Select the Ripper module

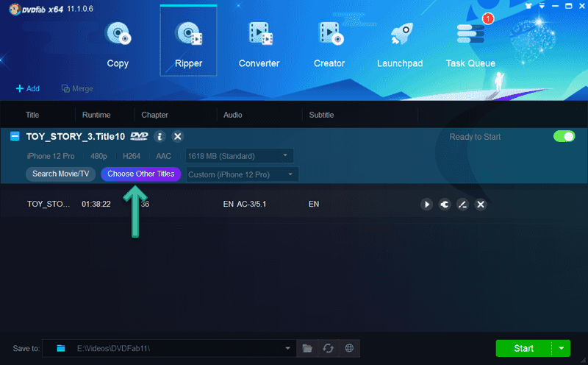pyautogui.click(x=188, y=41)
